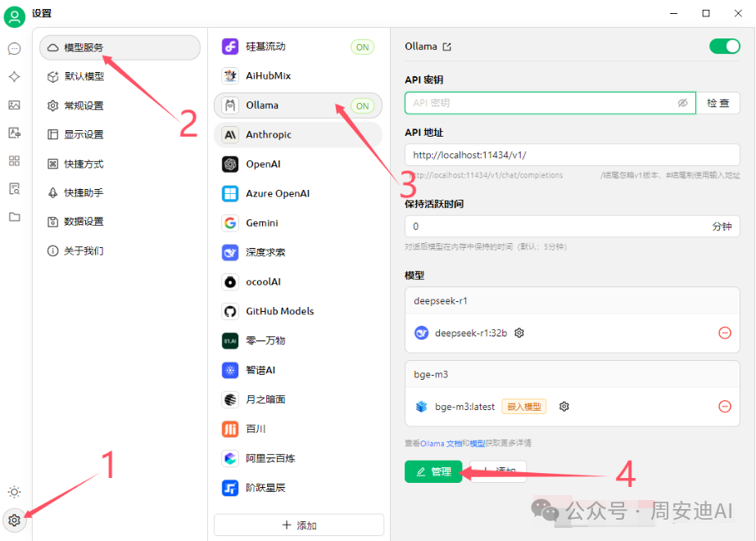The width and height of the screenshot is (756, 541).
Task: Select the 月之暗面 provider
Action: 298,399
